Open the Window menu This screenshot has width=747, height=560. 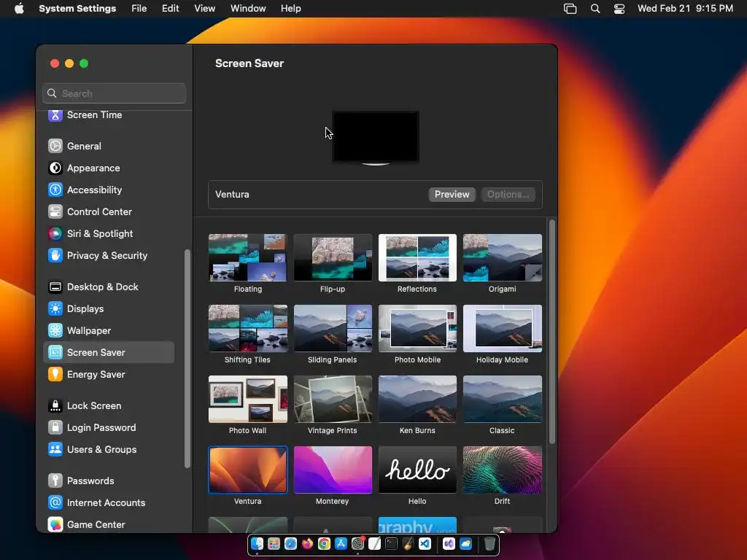248,9
